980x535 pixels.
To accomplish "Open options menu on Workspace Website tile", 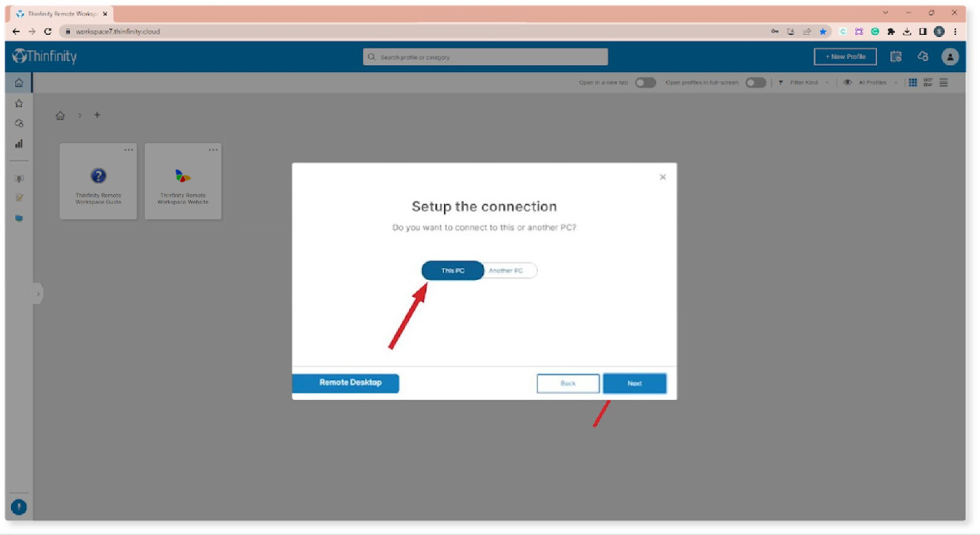I will tap(213, 150).
